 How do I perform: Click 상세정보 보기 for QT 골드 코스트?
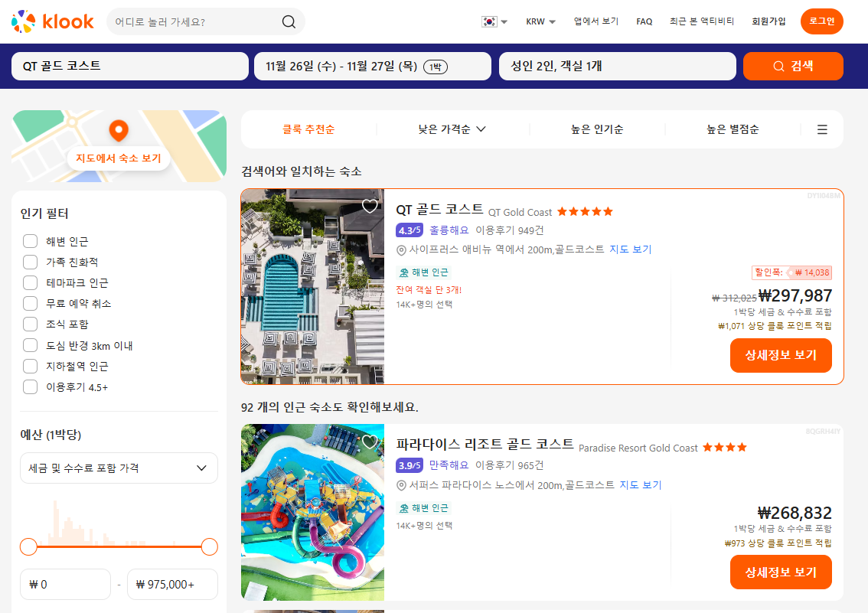point(781,355)
